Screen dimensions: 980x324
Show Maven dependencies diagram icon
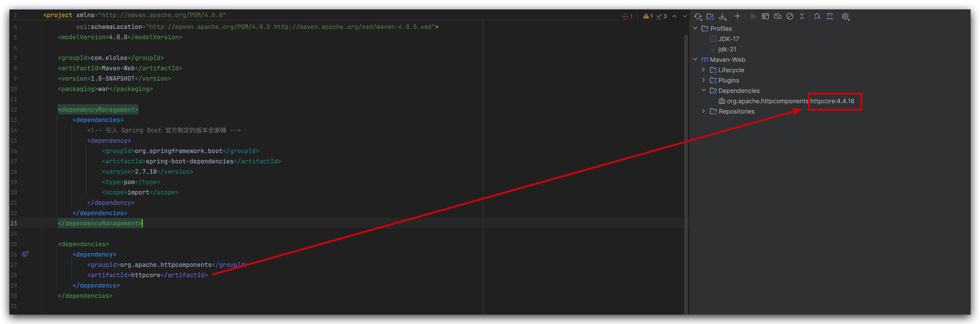[830, 16]
